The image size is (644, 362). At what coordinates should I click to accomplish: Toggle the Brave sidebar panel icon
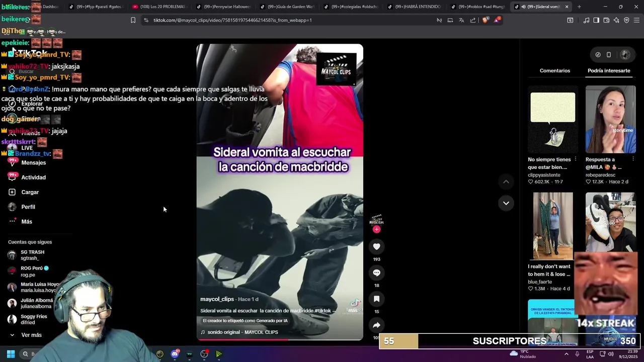(x=596, y=20)
